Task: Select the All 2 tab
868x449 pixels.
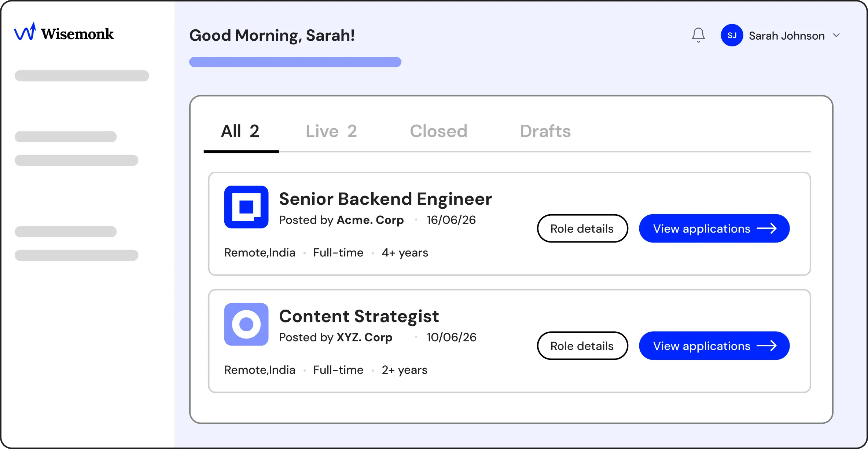Action: pos(240,131)
